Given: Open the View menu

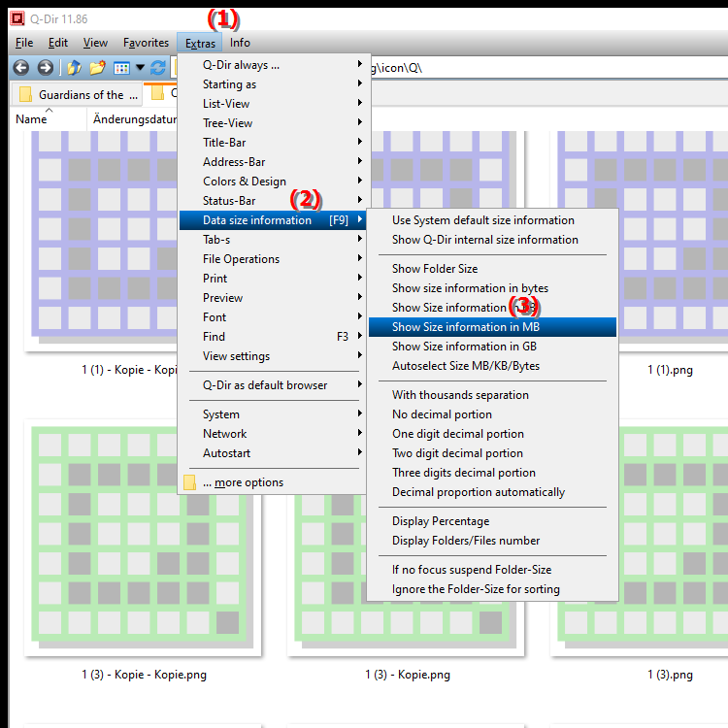Looking at the screenshot, I should [95, 43].
